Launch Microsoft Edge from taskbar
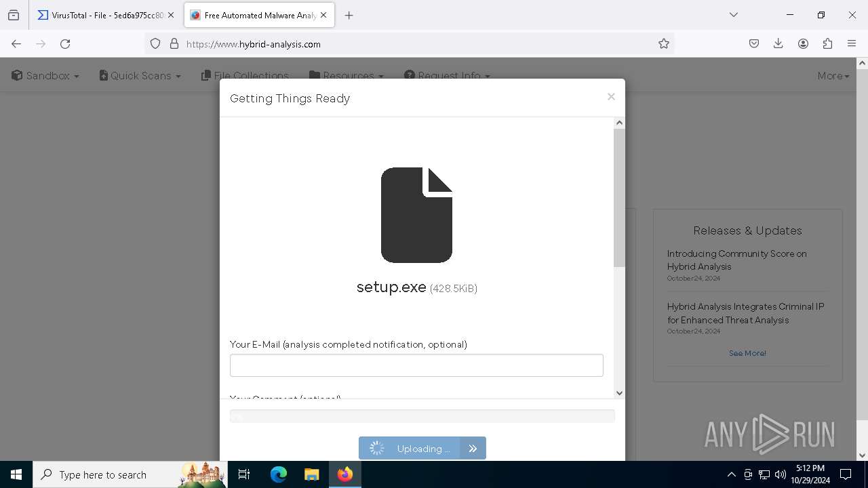The width and height of the screenshot is (868, 488). (x=279, y=474)
